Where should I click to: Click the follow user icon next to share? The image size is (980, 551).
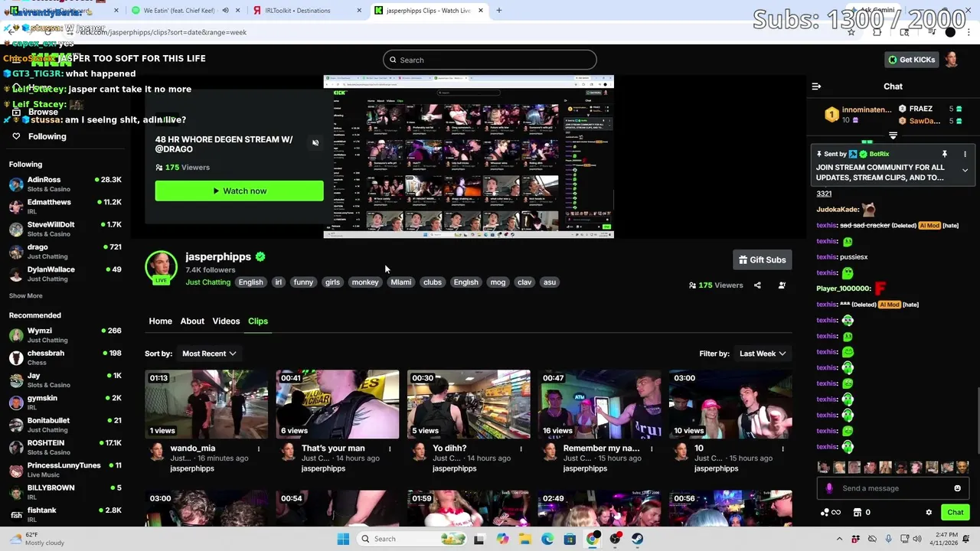[782, 285]
